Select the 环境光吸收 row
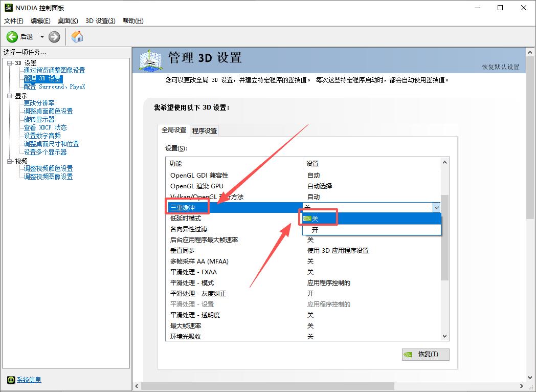The width and height of the screenshot is (536, 392). (x=303, y=336)
